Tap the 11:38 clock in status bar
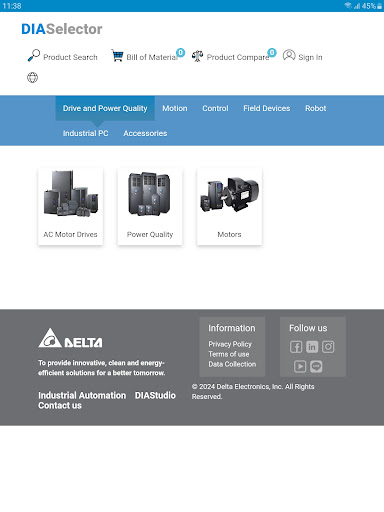Screen dimensions: 384x512 click(x=12, y=6)
